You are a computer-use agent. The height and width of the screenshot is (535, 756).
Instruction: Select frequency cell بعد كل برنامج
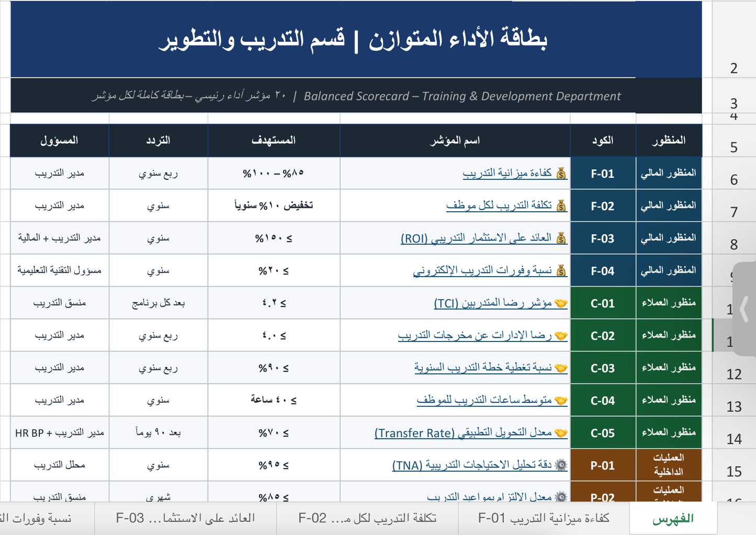click(158, 303)
